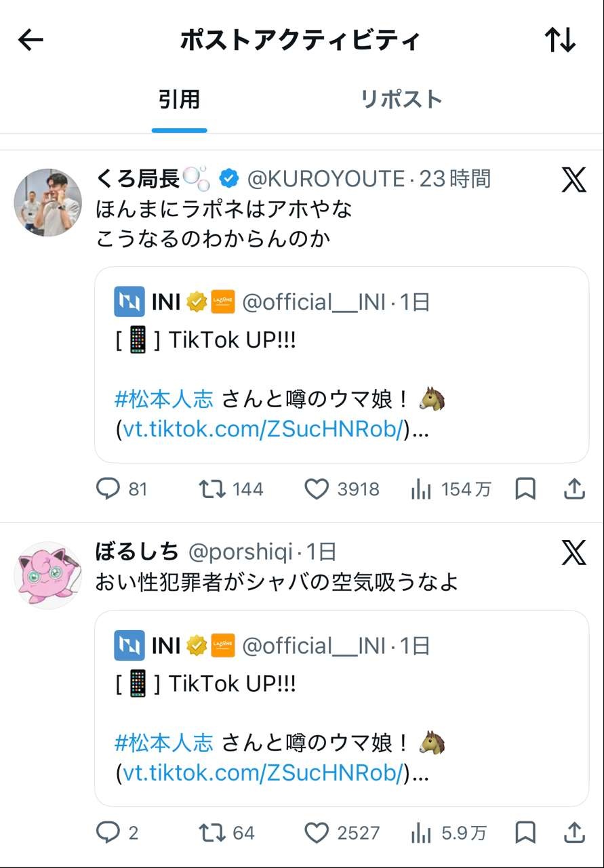Reply to くろ局長's post

(108, 489)
